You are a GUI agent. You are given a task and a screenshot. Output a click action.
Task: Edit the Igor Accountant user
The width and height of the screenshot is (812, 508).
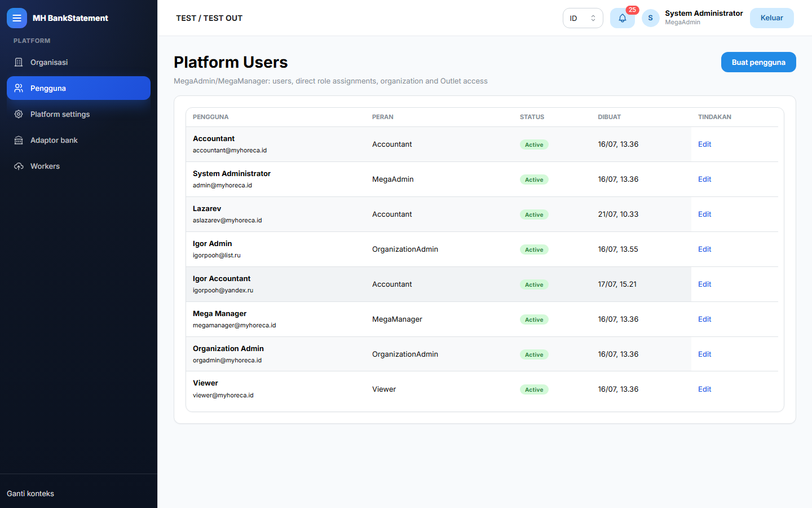coord(704,284)
